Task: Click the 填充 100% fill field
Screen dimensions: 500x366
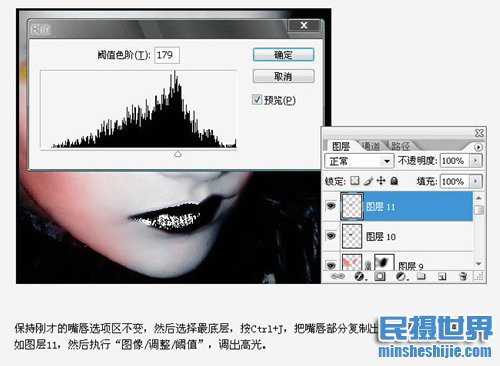Action: click(x=455, y=181)
